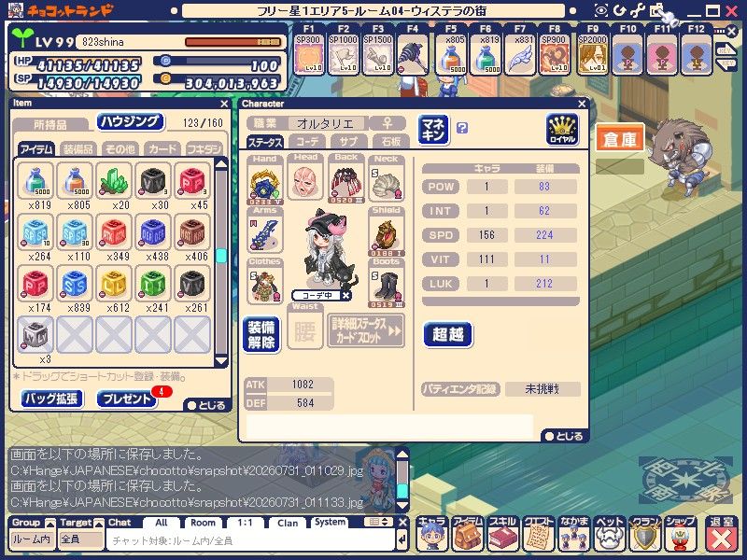Open the サブ character tab

[x=348, y=142]
